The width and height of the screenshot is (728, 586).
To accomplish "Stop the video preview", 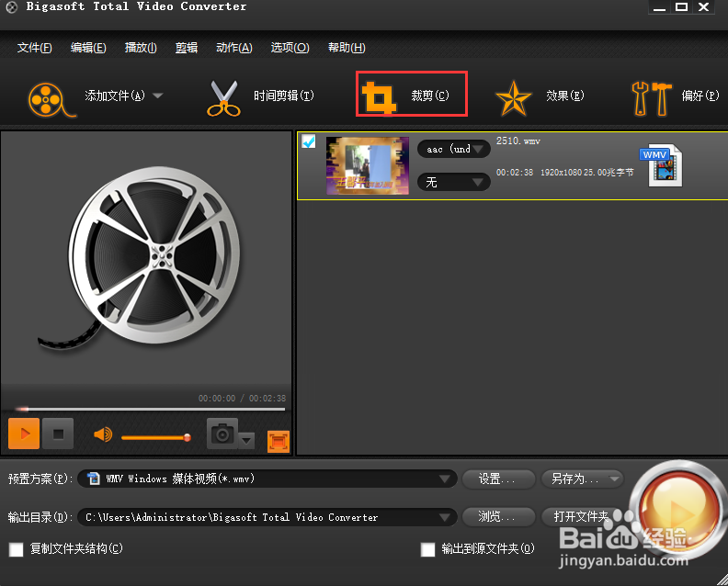I will [x=58, y=434].
